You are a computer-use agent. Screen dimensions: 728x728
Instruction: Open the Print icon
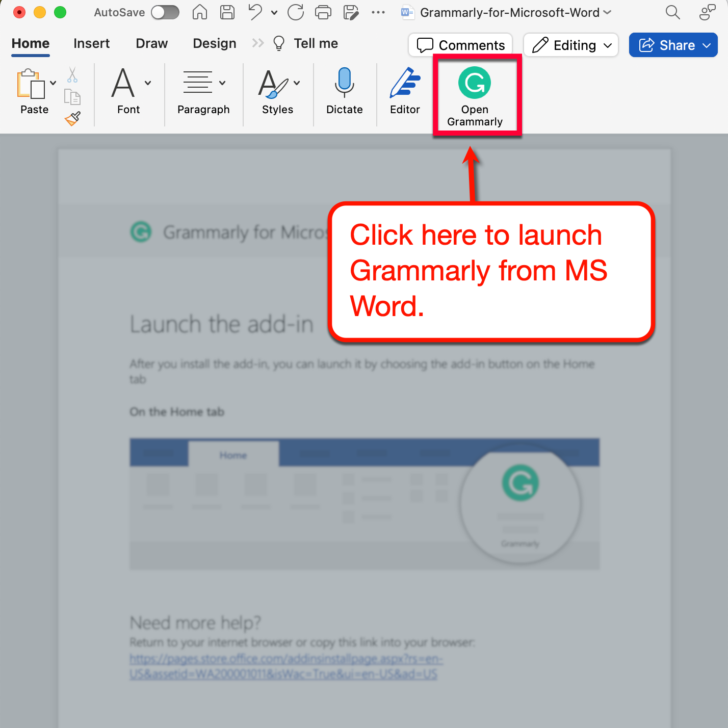323,12
